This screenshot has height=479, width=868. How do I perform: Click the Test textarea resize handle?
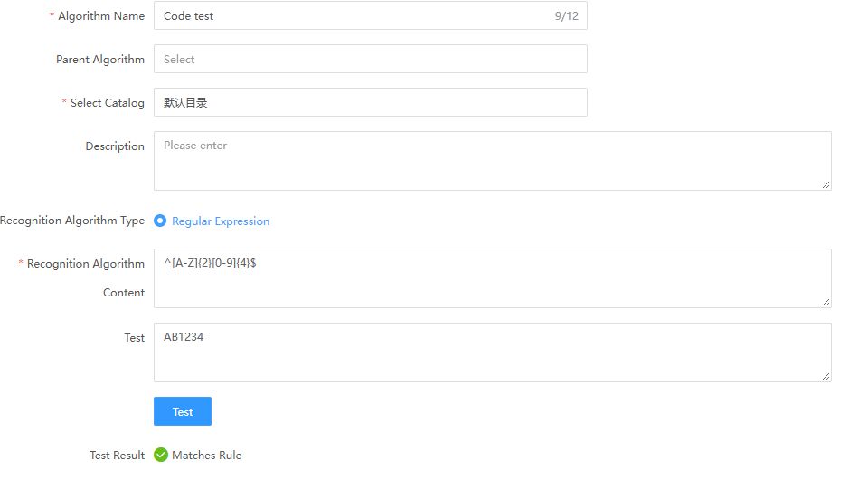tap(826, 376)
